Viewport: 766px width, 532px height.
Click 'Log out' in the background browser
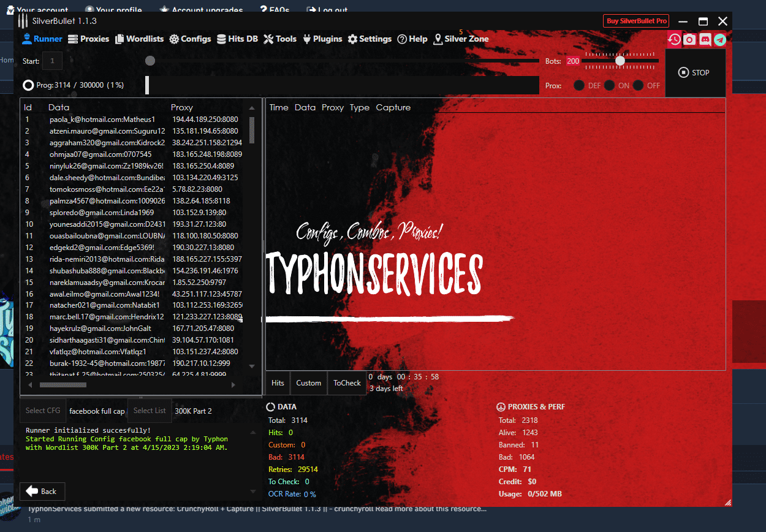pos(327,10)
